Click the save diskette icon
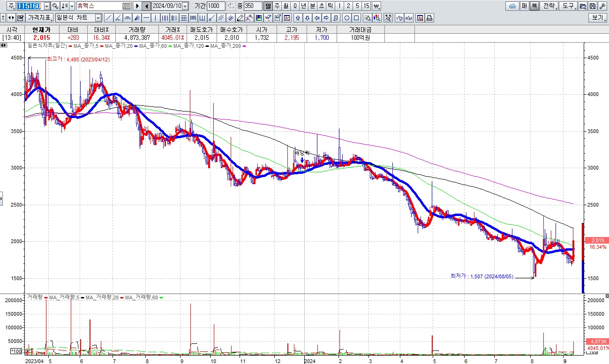 [593, 6]
